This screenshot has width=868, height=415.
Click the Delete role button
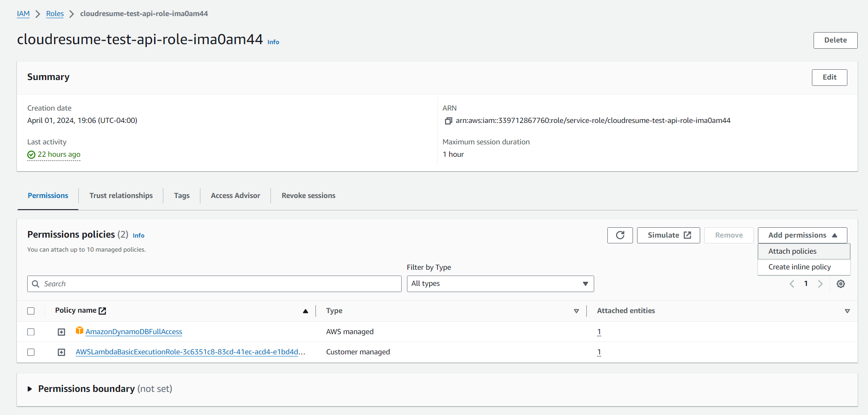835,40
